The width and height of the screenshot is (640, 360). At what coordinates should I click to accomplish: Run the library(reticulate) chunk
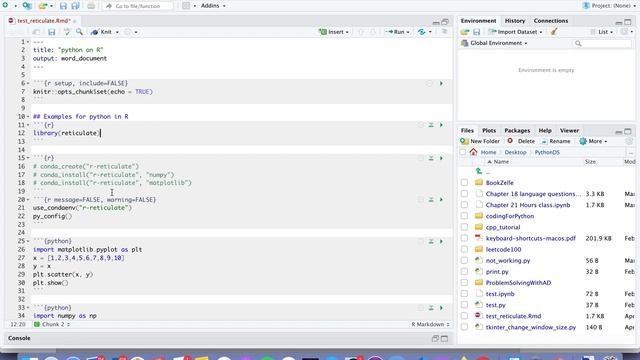coord(441,125)
